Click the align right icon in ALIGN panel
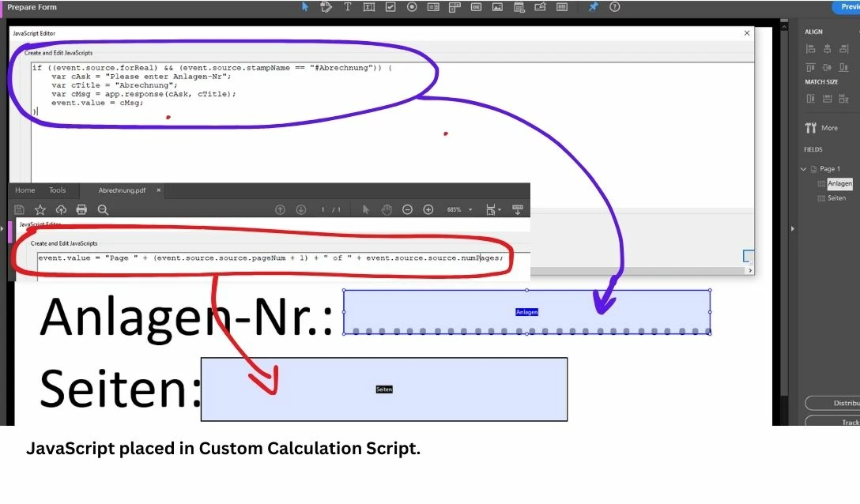This screenshot has width=860, height=504. 843,49
